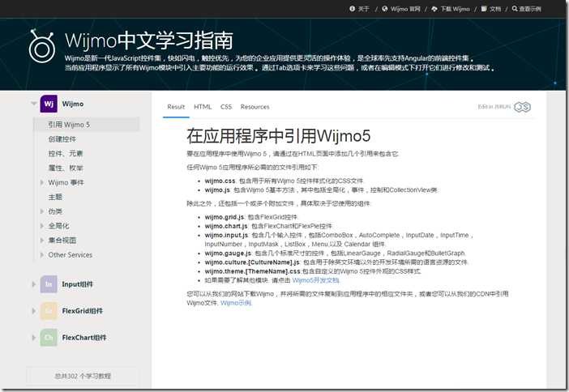The width and height of the screenshot is (569, 392).
Task: Select the 集合视图 tree item label
Action: 62,241
